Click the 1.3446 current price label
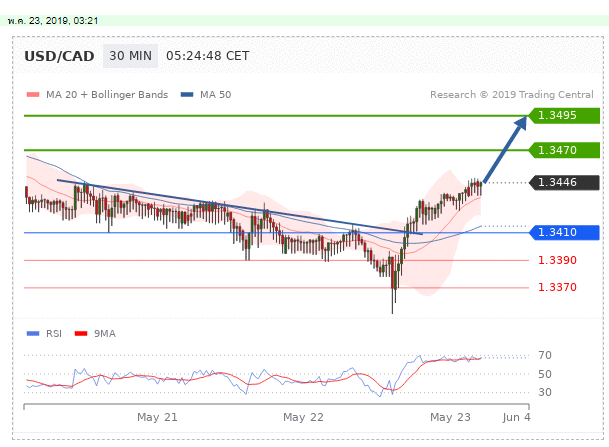The image size is (609, 447). point(564,183)
